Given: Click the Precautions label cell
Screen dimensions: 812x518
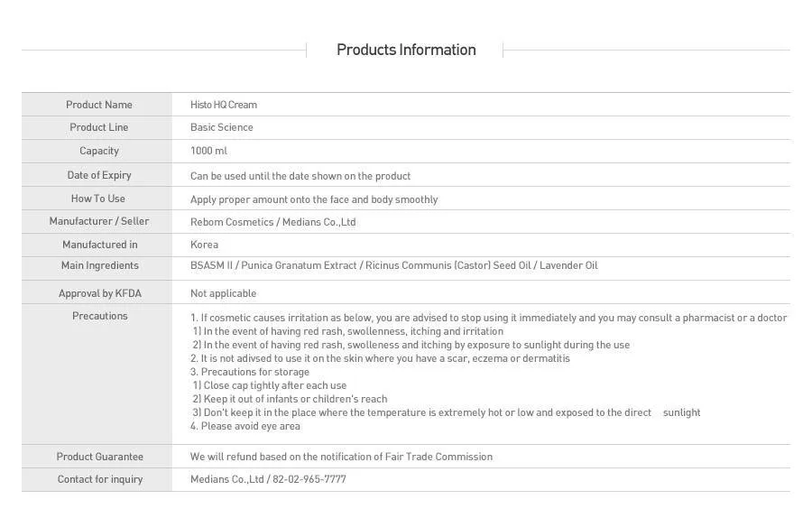Looking at the screenshot, I should [x=97, y=374].
